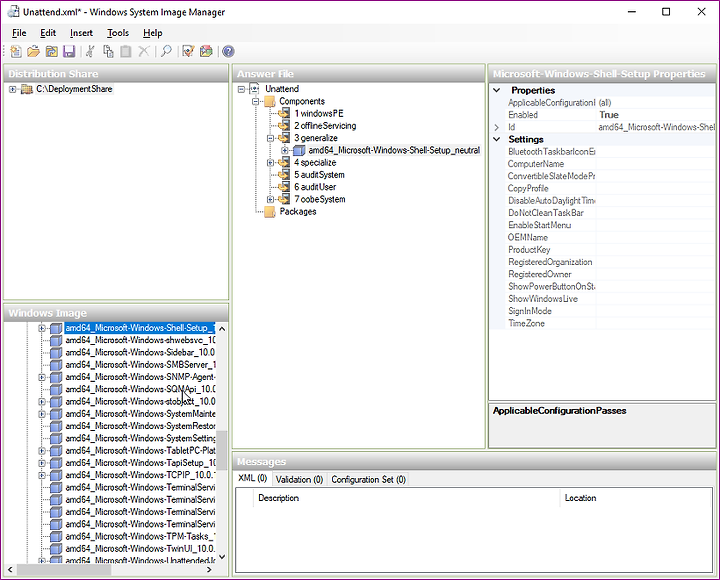Click the Components folder icon
The height and width of the screenshot is (580, 720).
pyautogui.click(x=270, y=101)
